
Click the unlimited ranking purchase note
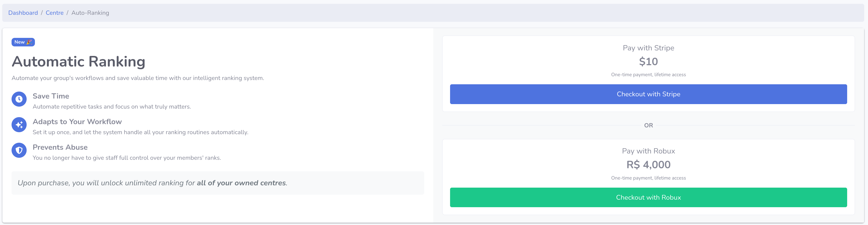pyautogui.click(x=152, y=183)
